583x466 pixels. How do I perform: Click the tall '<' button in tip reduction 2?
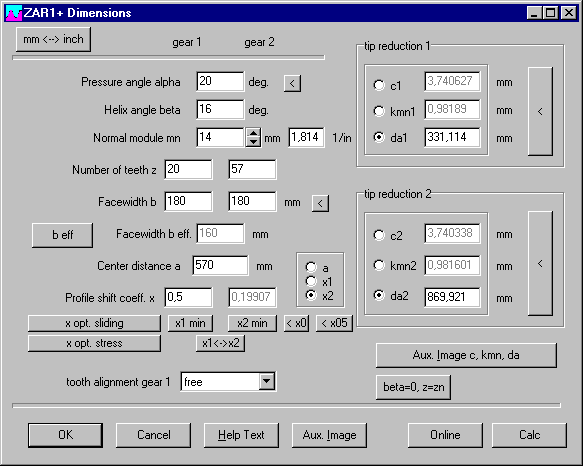click(x=540, y=264)
